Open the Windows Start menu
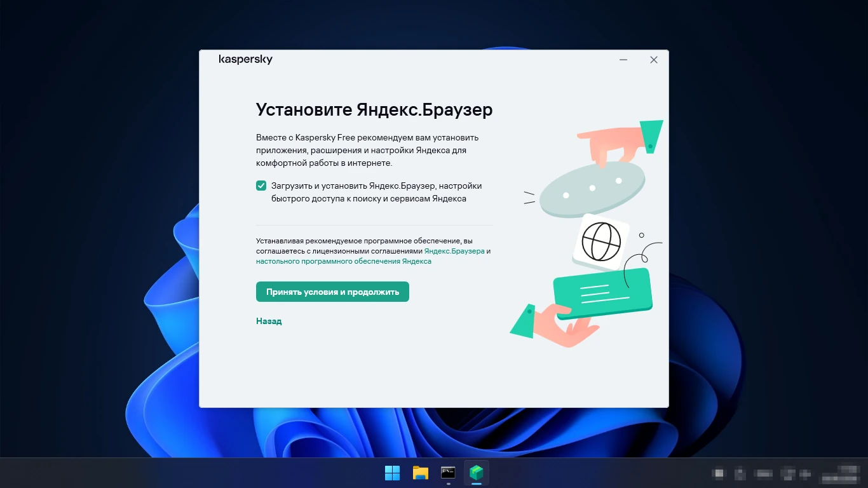Screen dimensions: 868x488 click(x=392, y=473)
